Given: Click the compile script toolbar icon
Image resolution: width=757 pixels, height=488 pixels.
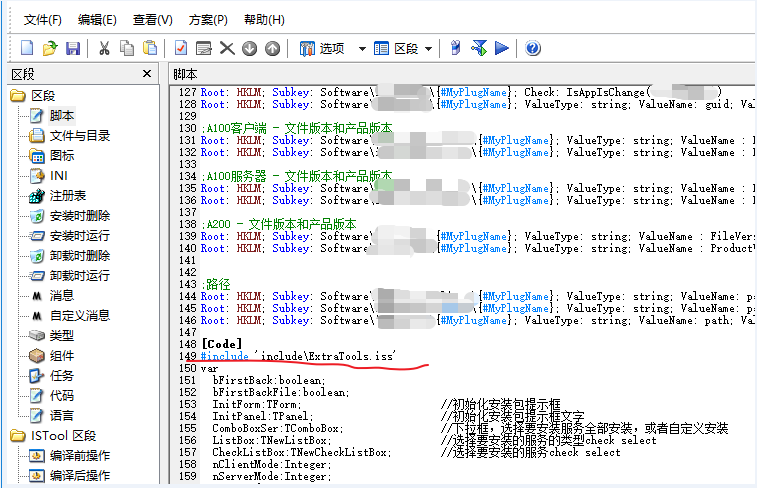Looking at the screenshot, I should (x=455, y=48).
